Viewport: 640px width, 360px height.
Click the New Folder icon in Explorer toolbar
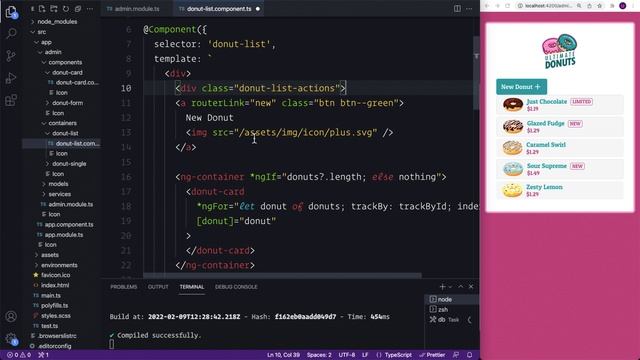pyautogui.click(x=54, y=9)
